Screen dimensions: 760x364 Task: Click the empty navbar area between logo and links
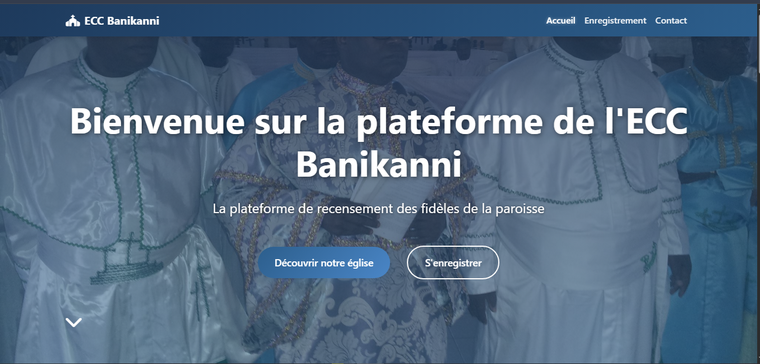(352, 21)
